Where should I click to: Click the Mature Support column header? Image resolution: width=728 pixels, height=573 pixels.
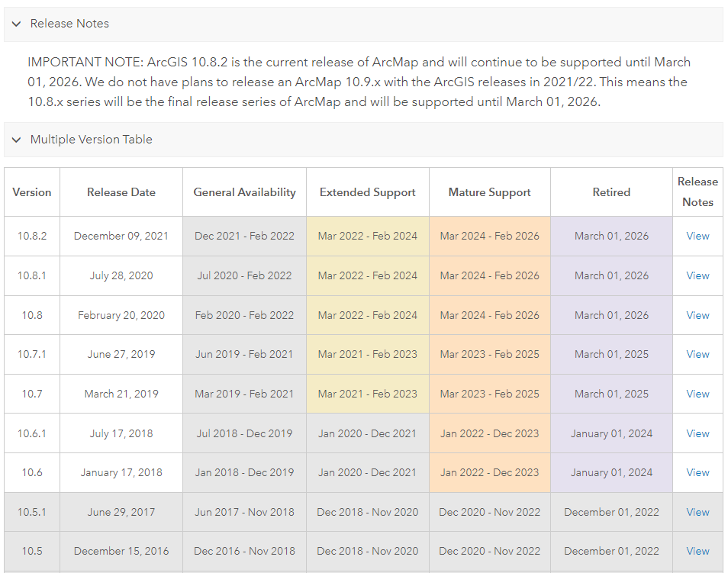[489, 192]
